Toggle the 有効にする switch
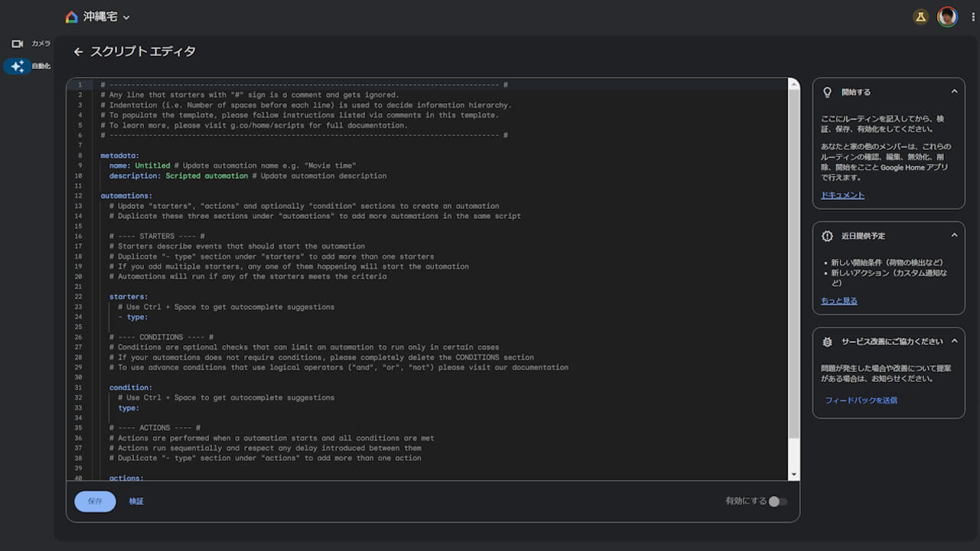 click(x=777, y=501)
